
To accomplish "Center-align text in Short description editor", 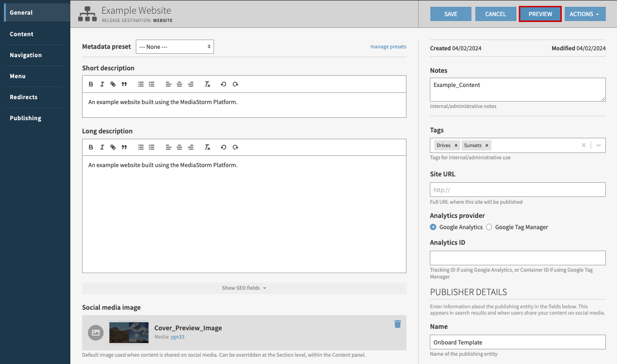I will coord(179,84).
